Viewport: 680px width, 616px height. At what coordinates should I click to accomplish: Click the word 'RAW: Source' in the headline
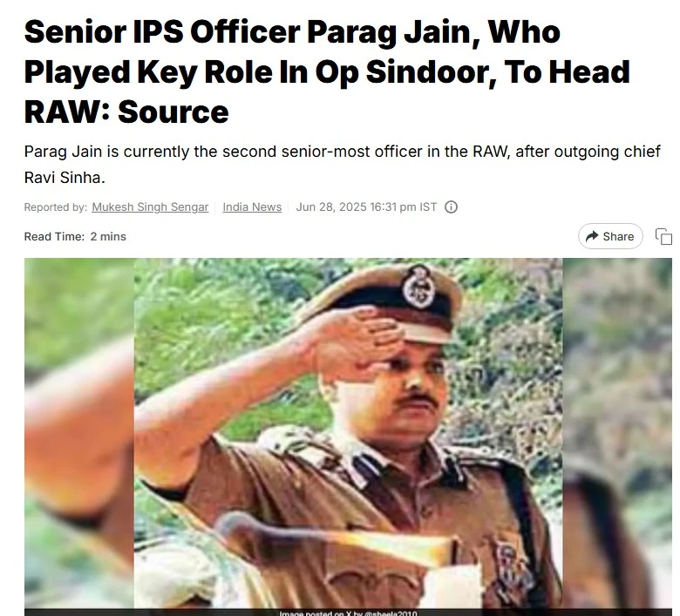(x=126, y=112)
